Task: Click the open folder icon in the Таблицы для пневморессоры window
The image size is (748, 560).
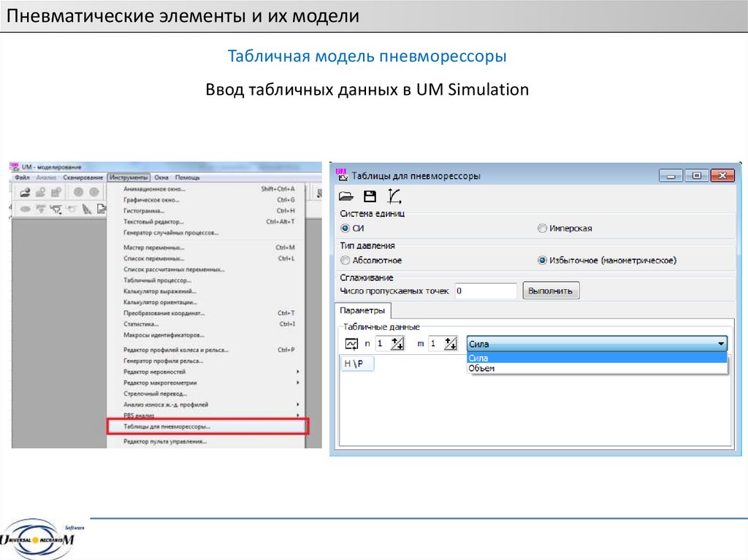Action: coord(346,196)
